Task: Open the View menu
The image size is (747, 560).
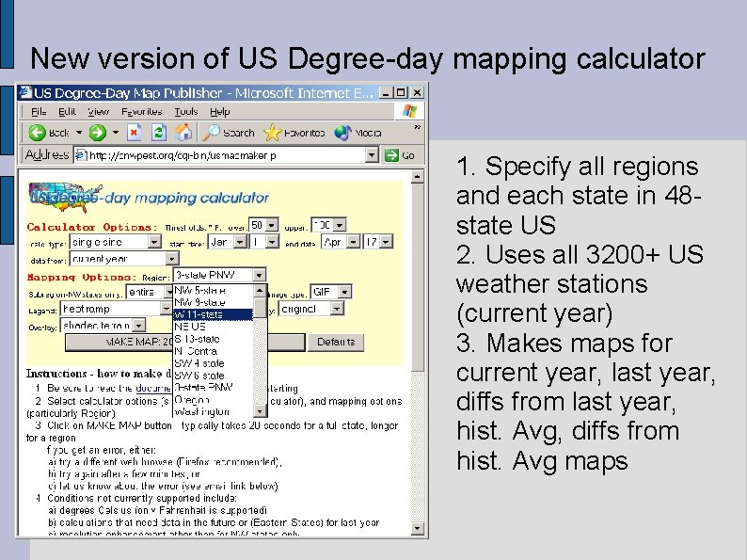Action: 98,111
